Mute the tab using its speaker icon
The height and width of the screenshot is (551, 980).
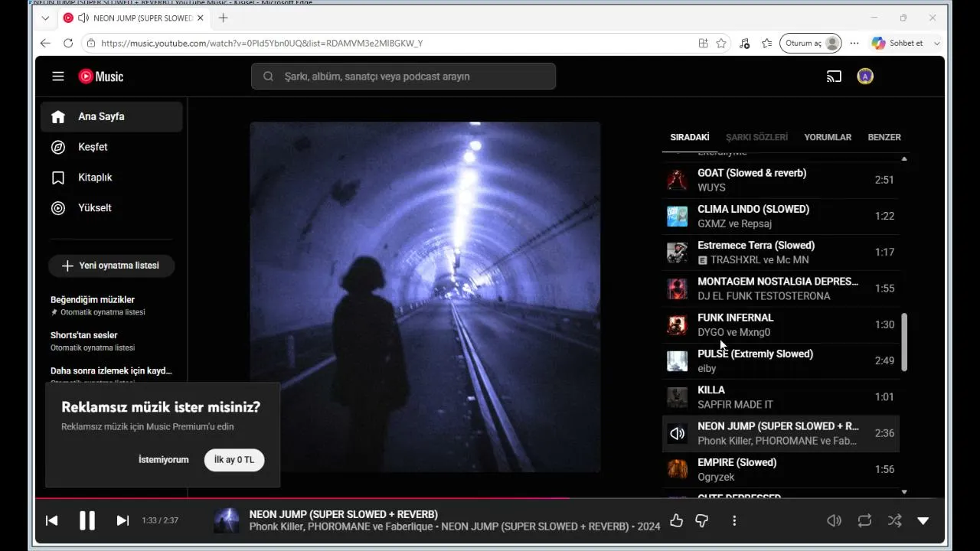click(x=83, y=18)
